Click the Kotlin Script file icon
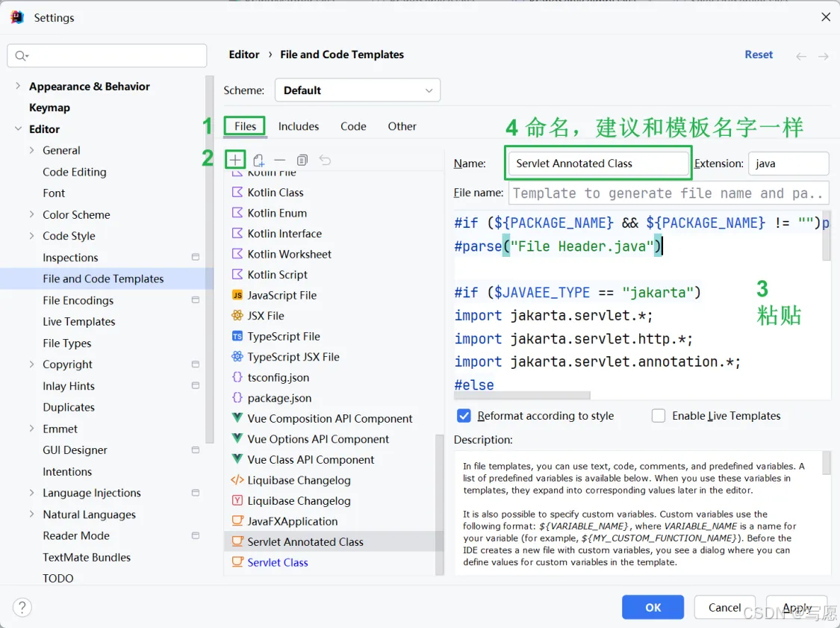This screenshot has width=840, height=628. [237, 274]
